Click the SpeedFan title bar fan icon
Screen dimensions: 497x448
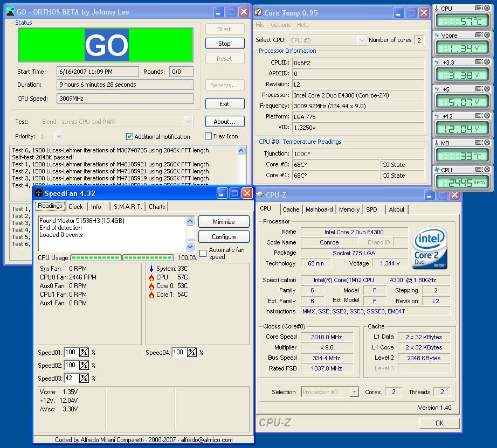point(39,193)
